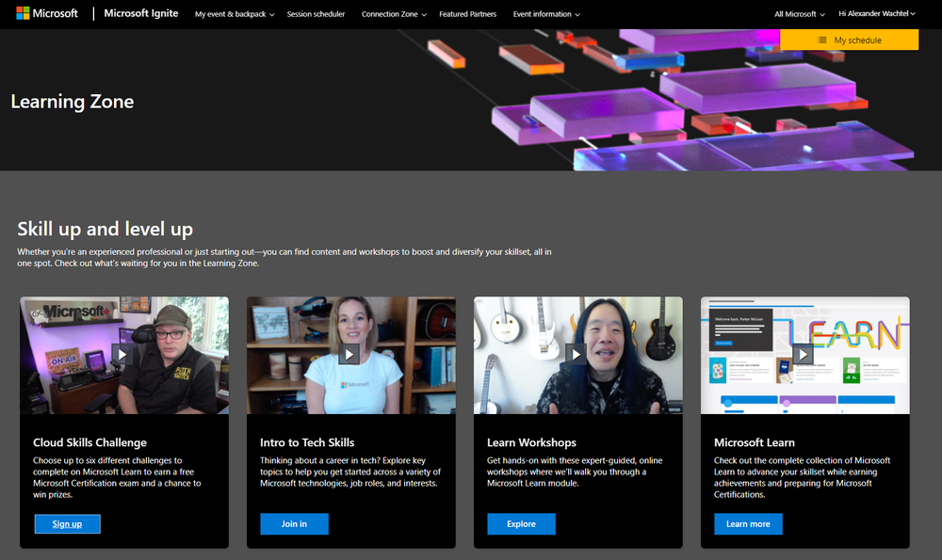
Task: Play the Cloud Skills Challenge video
Action: (x=122, y=354)
